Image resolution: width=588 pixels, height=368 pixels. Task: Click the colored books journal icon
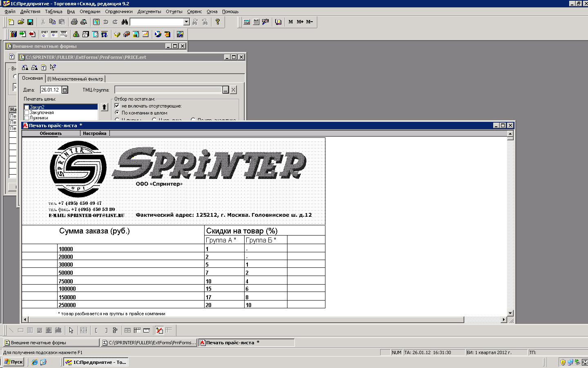pyautogui.click(x=13, y=34)
